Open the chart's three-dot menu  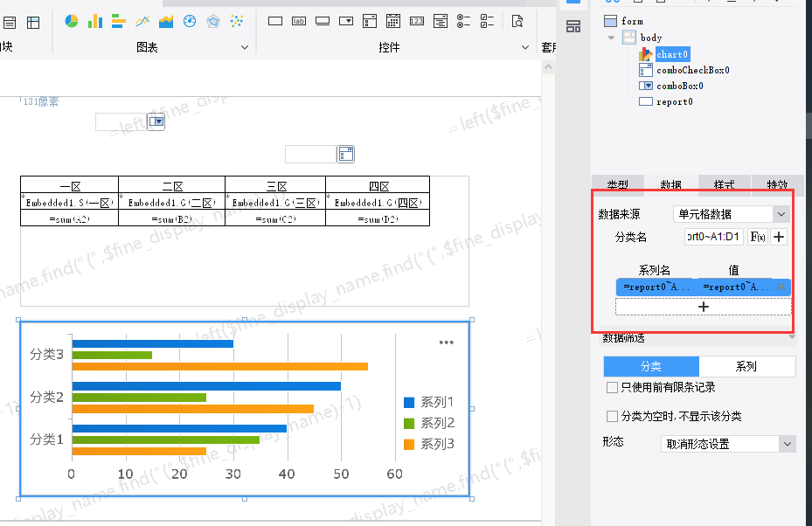point(447,343)
